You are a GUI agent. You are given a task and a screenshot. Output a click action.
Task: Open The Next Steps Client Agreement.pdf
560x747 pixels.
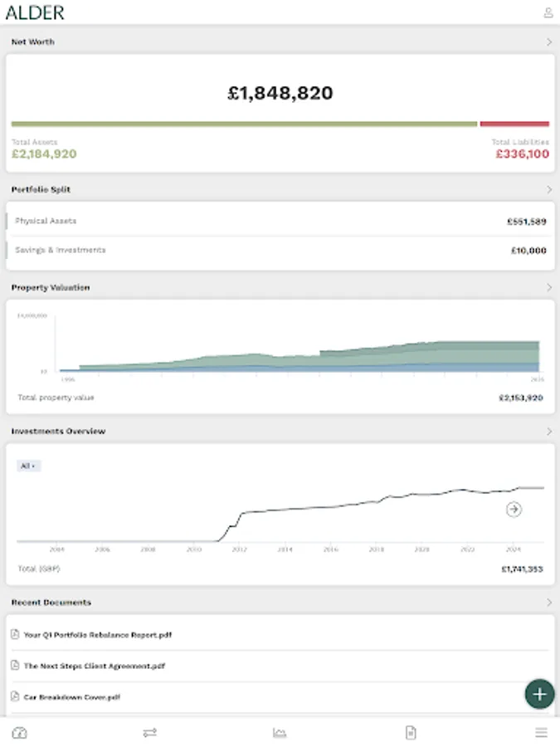point(108,666)
